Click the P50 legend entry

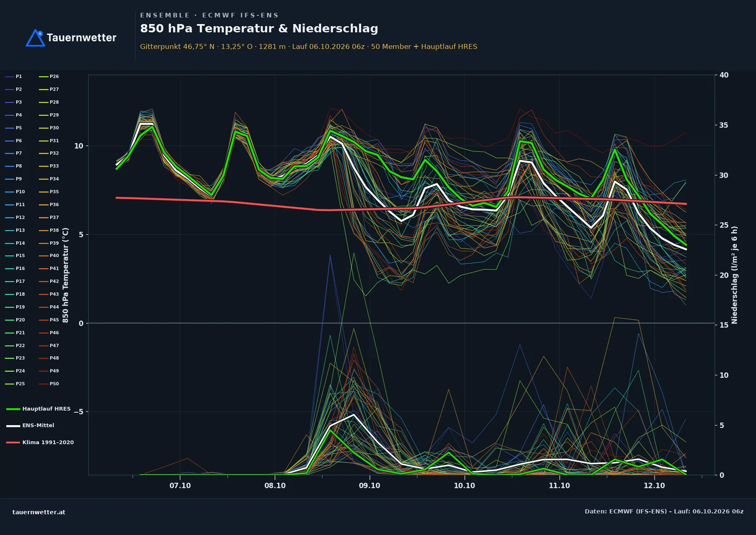[49, 384]
